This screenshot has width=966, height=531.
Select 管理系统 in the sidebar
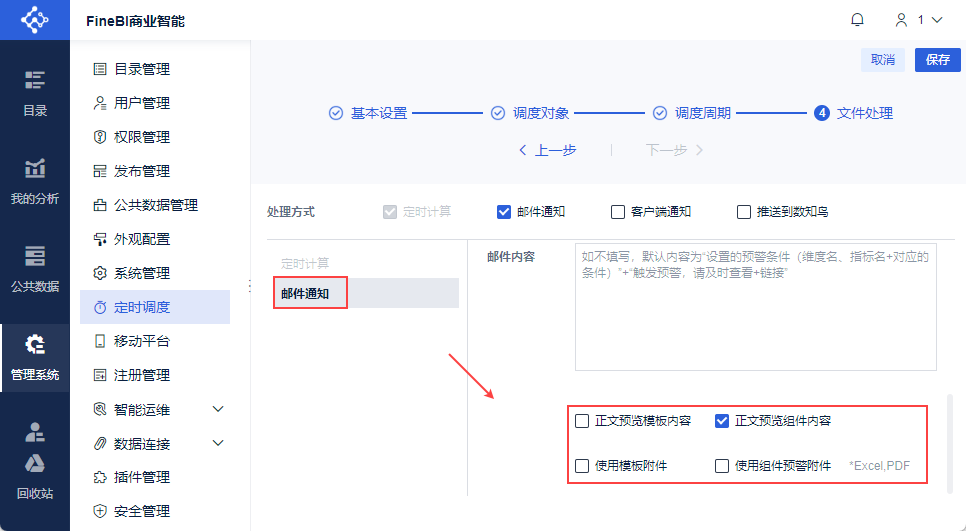click(34, 357)
